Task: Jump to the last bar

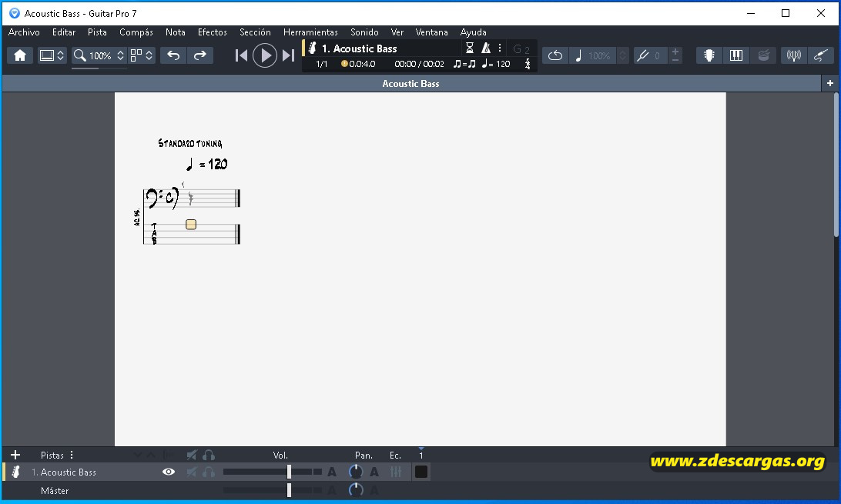Action: [289, 55]
